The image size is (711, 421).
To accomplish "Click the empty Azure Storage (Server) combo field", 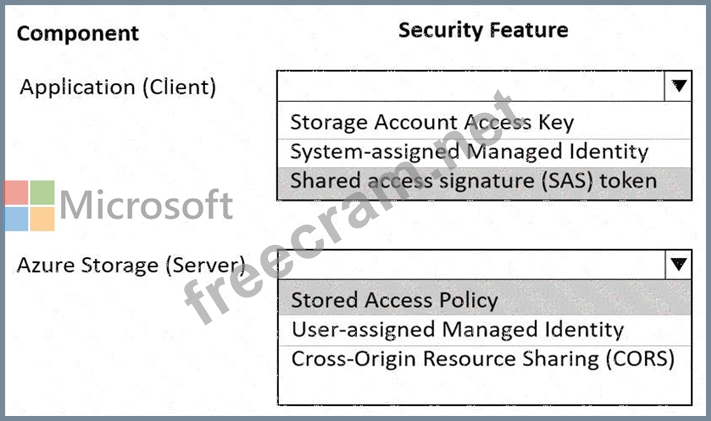I will click(x=471, y=264).
